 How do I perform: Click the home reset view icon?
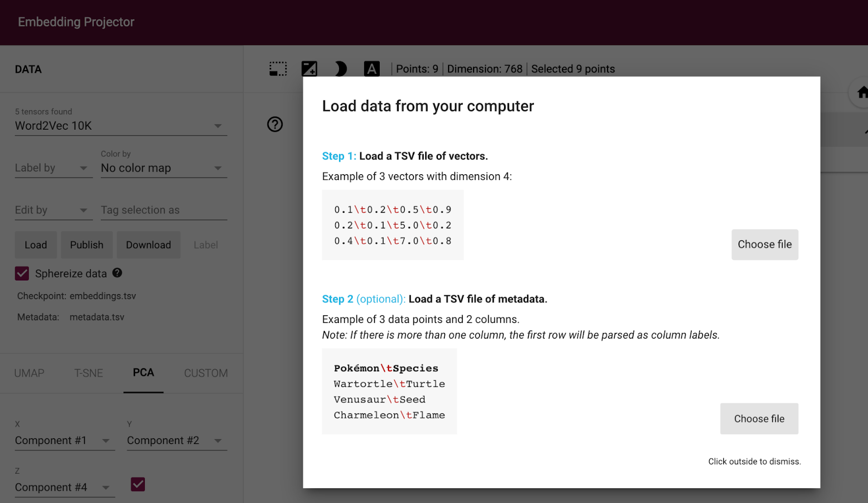click(862, 93)
